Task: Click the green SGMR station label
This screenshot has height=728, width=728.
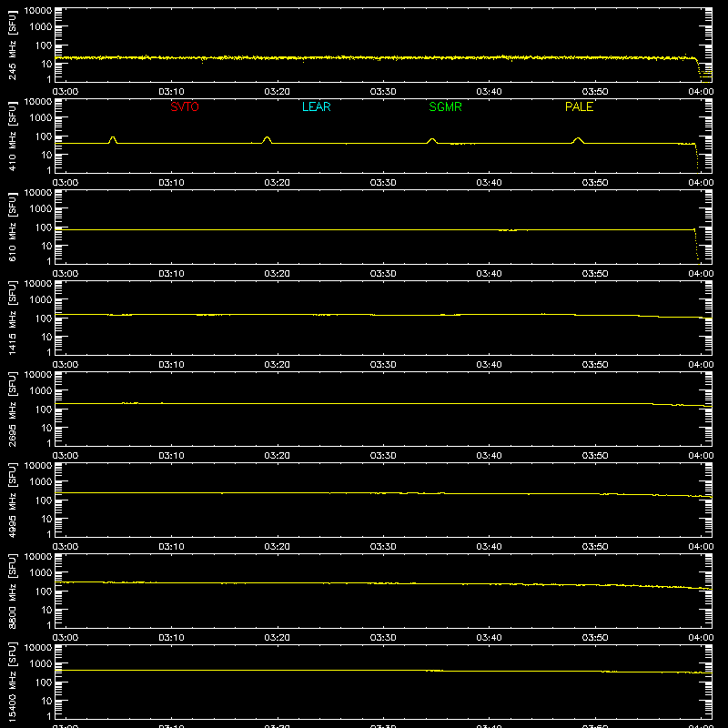Action: 445,106
